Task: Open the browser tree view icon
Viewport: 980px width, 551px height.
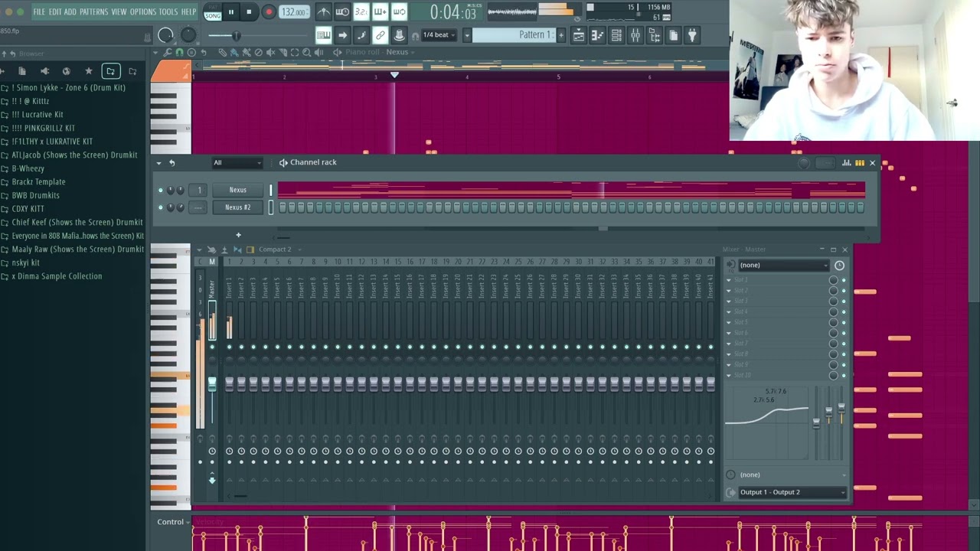Action: coord(654,35)
